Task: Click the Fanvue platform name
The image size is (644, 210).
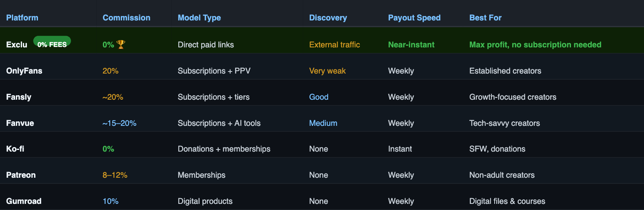Action: (x=20, y=123)
